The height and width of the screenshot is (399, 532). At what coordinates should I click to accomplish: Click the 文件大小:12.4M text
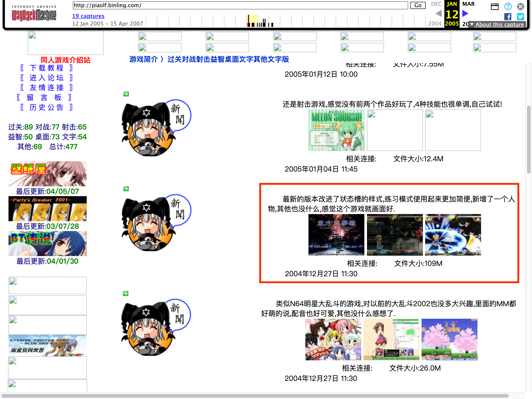pos(418,159)
